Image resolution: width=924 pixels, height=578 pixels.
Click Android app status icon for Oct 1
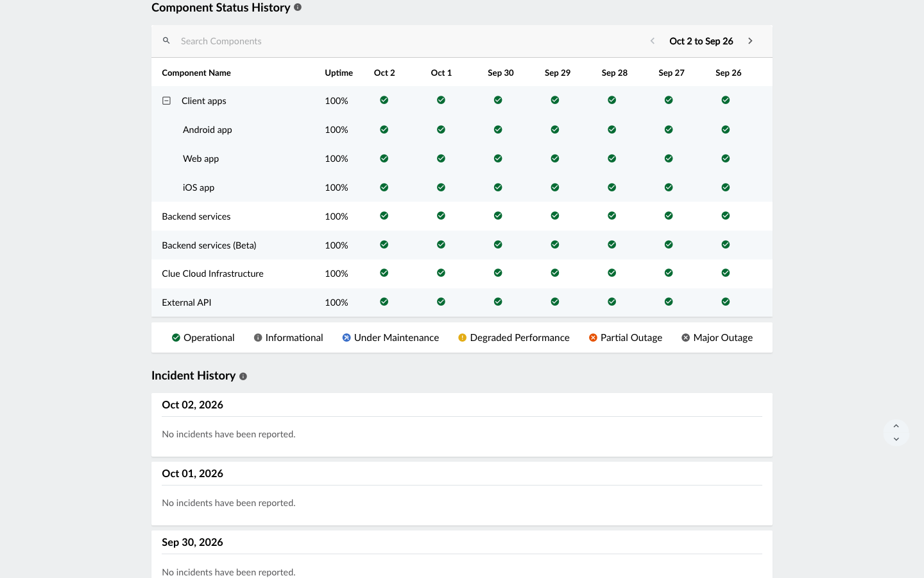click(x=441, y=130)
